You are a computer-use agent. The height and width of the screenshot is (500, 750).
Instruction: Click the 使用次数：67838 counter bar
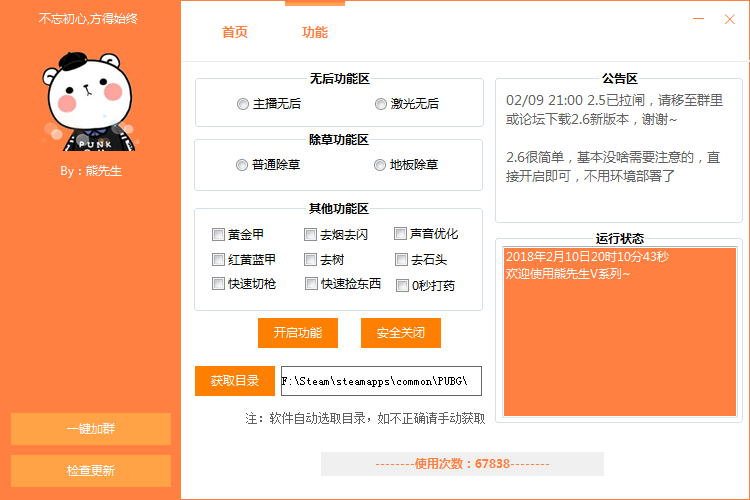[462, 464]
